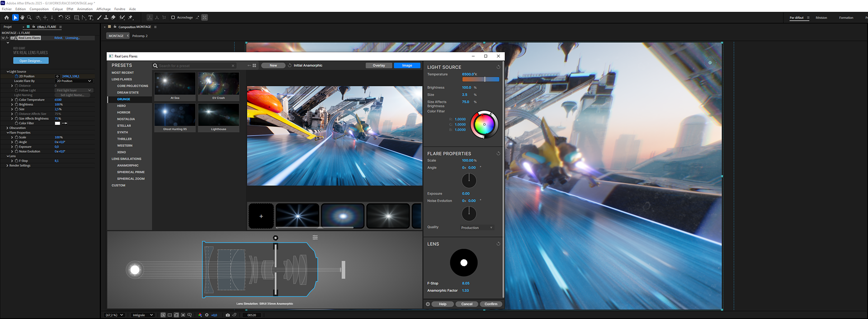Screen dimensions: 868x319
Task: Click the white Color Filter swatch
Action: click(57, 123)
